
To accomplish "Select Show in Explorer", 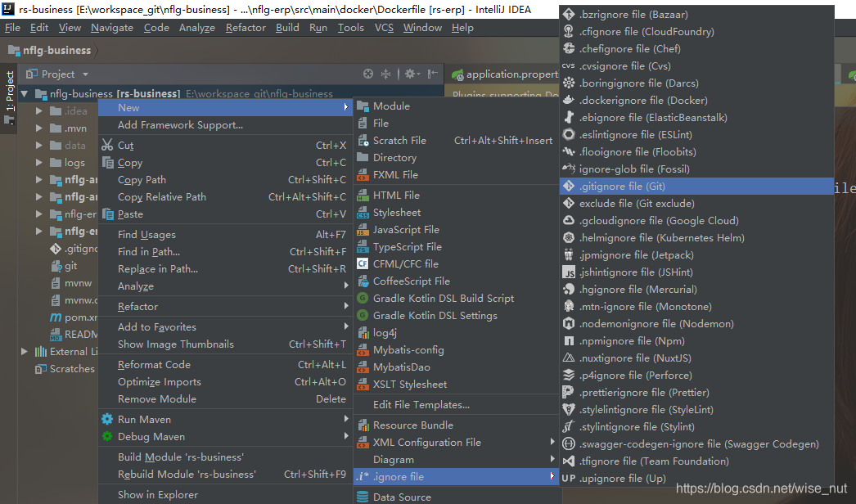I will click(x=225, y=495).
